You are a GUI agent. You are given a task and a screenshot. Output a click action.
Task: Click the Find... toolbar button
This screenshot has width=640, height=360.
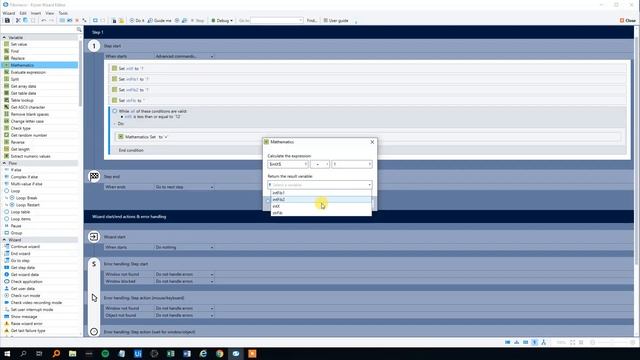tap(312, 20)
